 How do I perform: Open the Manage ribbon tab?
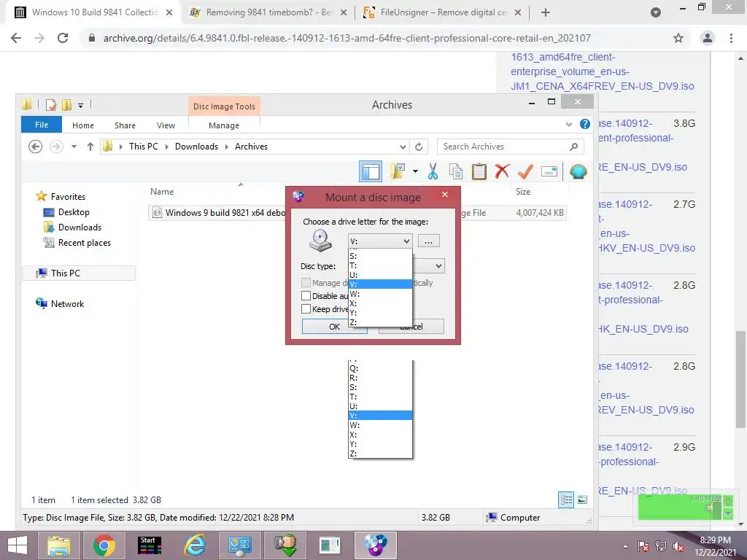(x=224, y=125)
